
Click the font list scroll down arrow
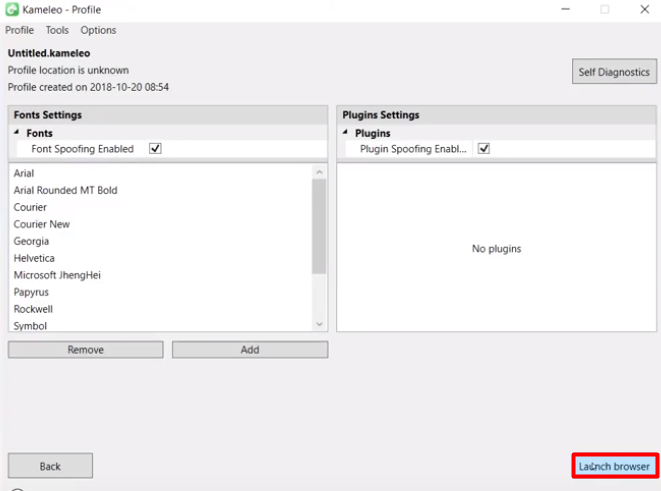pos(319,324)
